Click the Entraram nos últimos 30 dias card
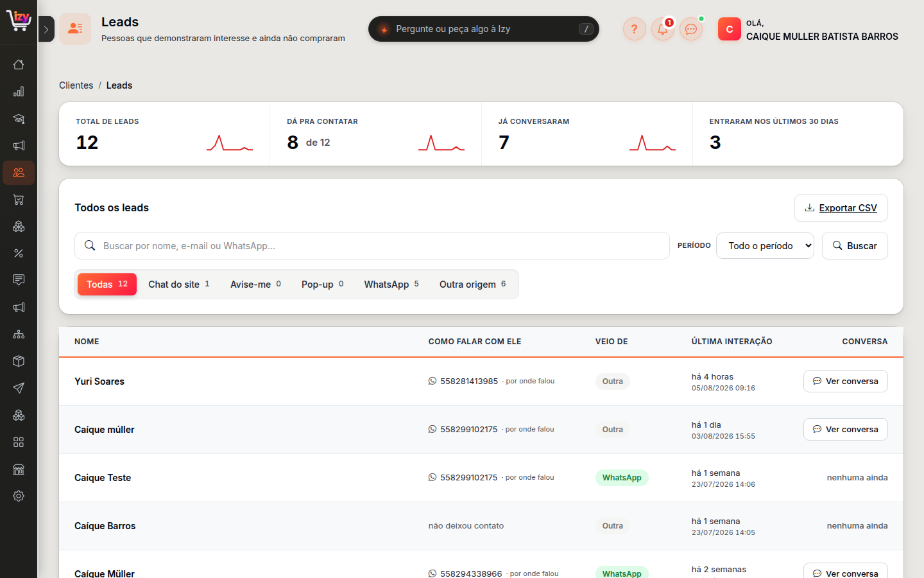 click(798, 134)
